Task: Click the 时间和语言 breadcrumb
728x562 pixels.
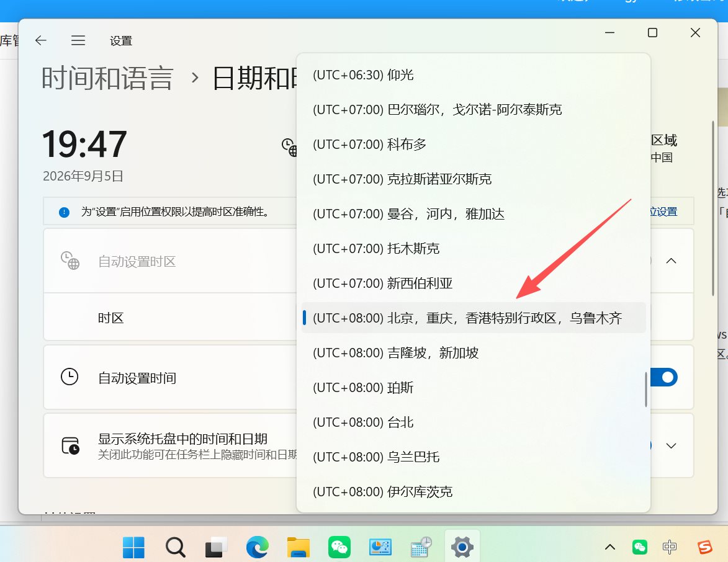Action: [x=107, y=78]
